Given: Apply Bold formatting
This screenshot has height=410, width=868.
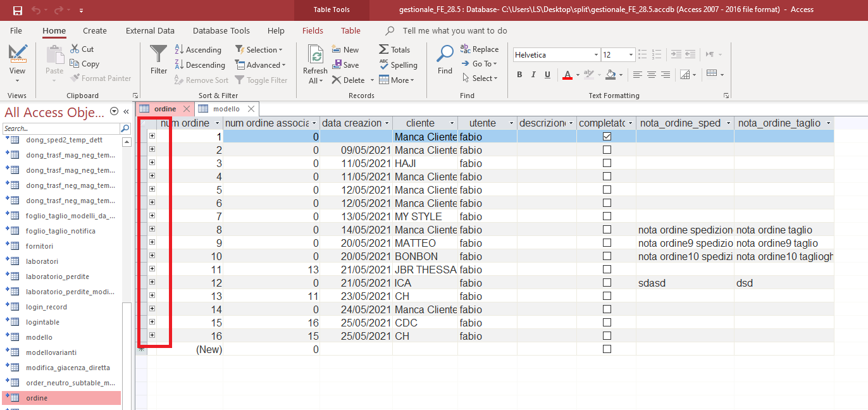Looking at the screenshot, I should pyautogui.click(x=519, y=75).
